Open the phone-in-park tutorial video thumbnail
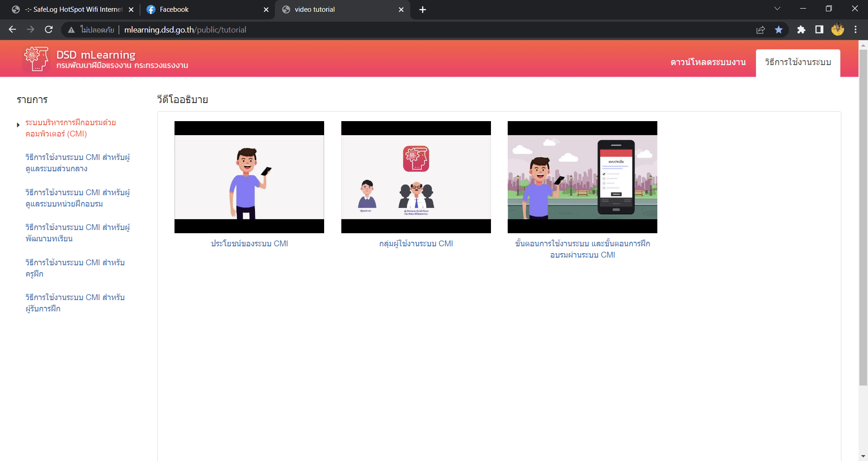The height and width of the screenshot is (461, 868). 582,177
